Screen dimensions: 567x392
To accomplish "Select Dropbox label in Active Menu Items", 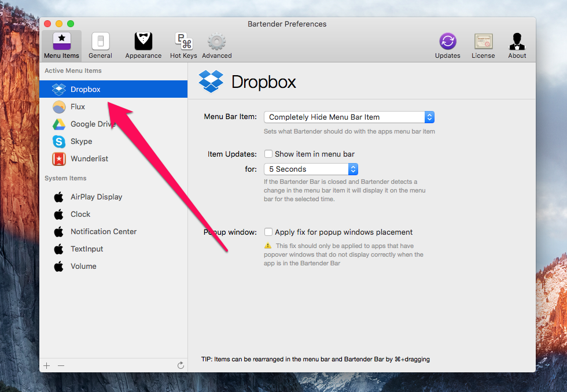I will [x=86, y=89].
